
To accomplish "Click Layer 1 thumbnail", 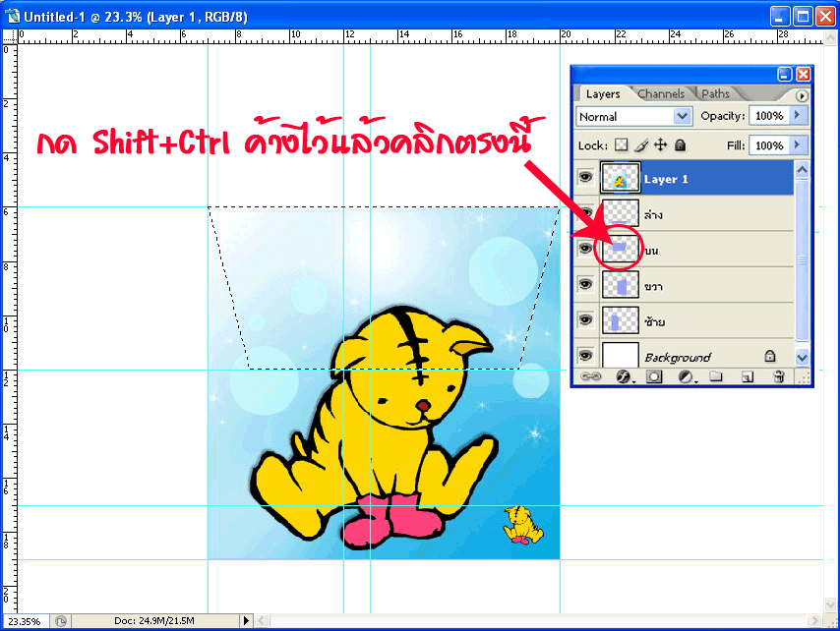I will tap(621, 177).
